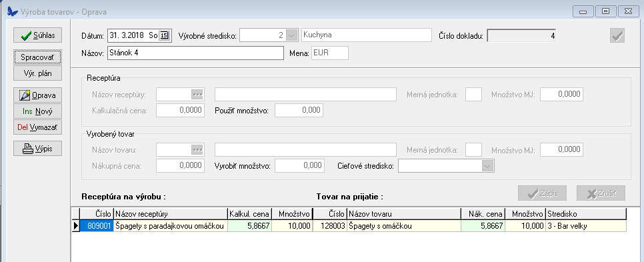644x262 pixels.
Task: Click the Receptúra Množstvo MJ field
Action: pos(561,94)
